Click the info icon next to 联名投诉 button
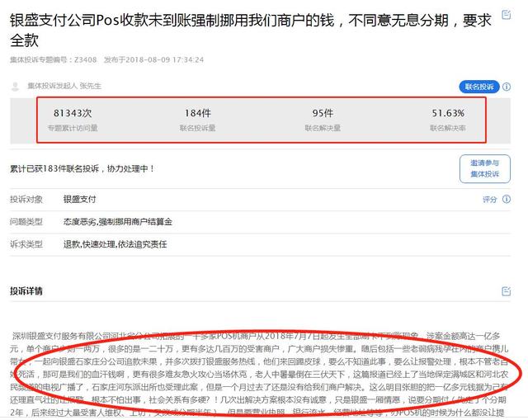The width and height of the screenshot is (528, 420). tap(507, 87)
